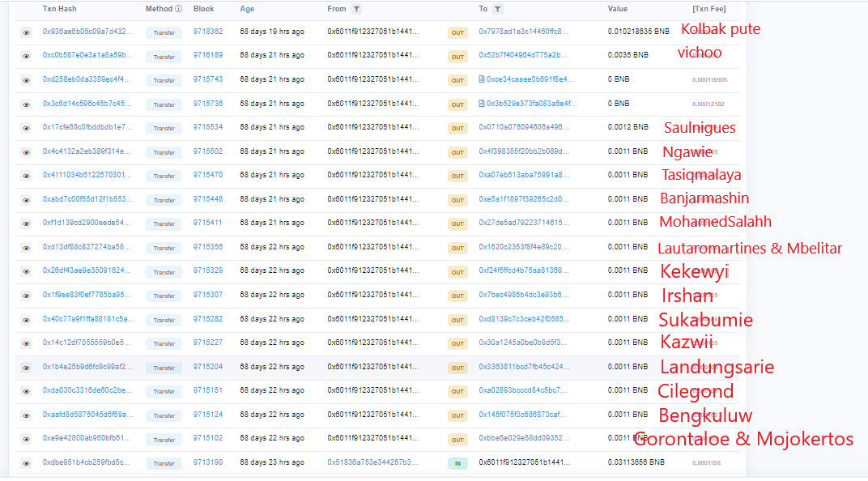Click eye icon for 0xda030c3316de60c2be
The image size is (868, 481).
point(26,391)
